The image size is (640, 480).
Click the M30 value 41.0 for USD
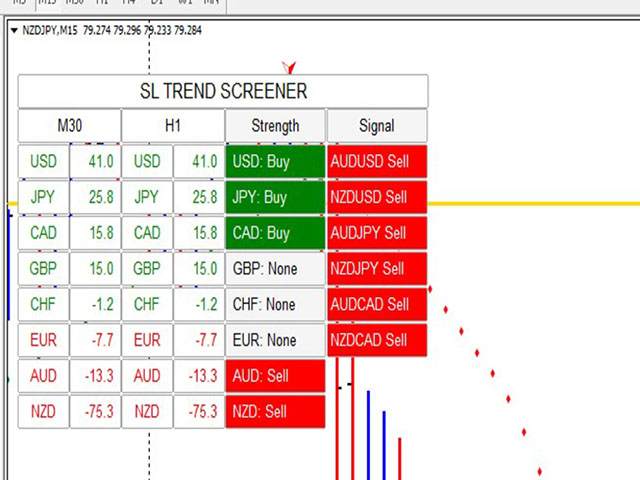[x=96, y=162]
